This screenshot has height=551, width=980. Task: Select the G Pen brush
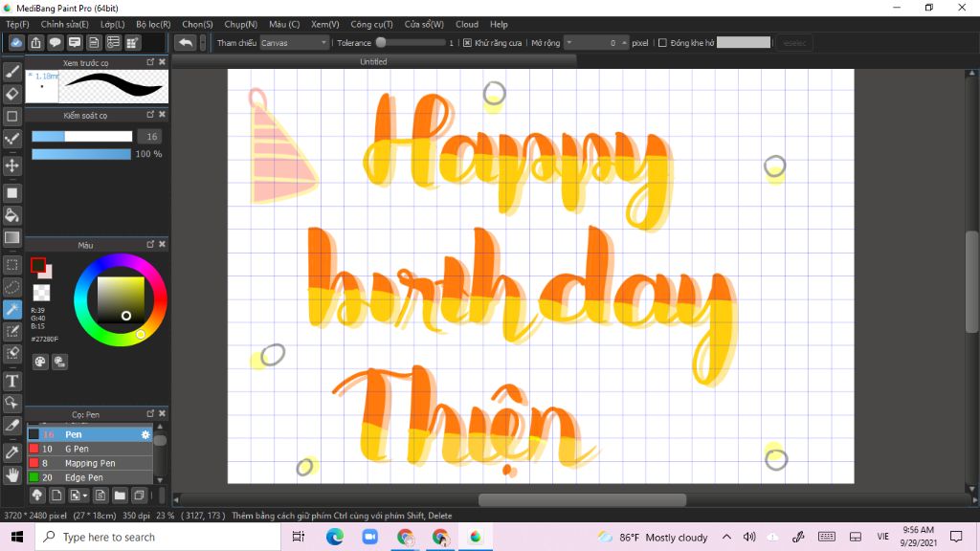click(x=90, y=449)
